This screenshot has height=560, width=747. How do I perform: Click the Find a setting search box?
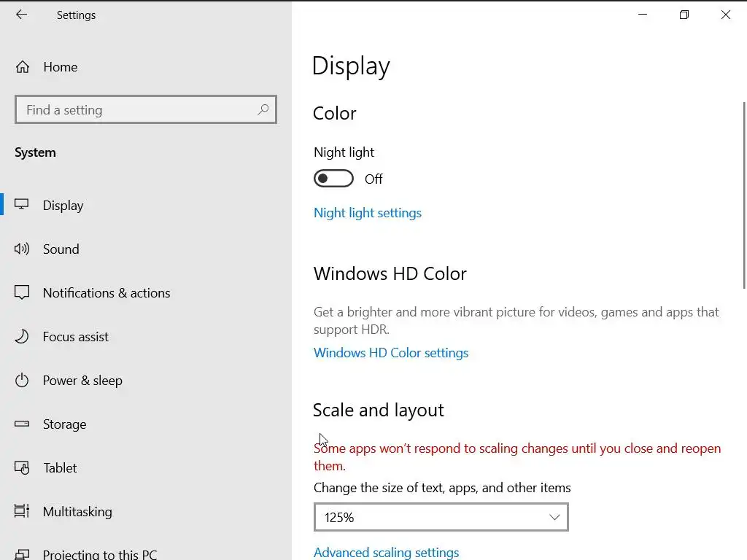click(x=139, y=110)
